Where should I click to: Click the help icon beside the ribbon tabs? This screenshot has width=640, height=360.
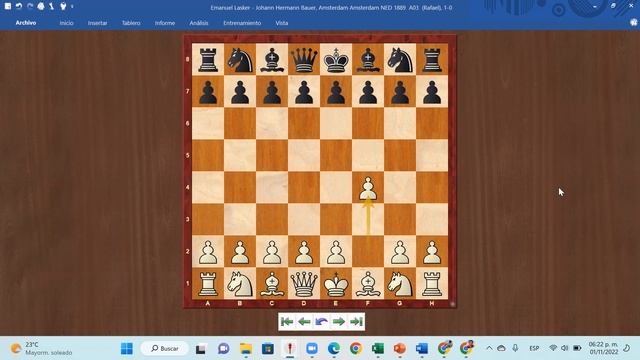point(633,23)
